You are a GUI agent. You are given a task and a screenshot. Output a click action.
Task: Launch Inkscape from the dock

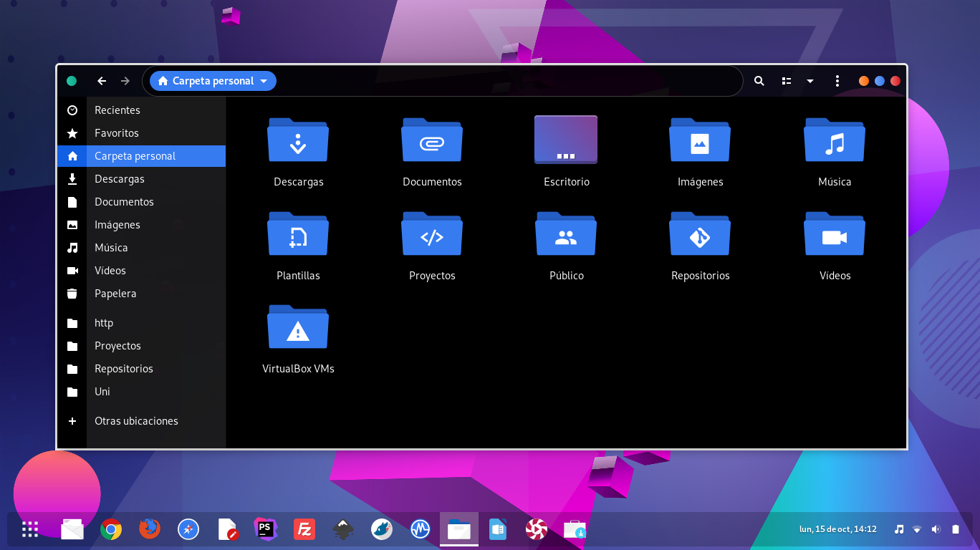pyautogui.click(x=343, y=529)
